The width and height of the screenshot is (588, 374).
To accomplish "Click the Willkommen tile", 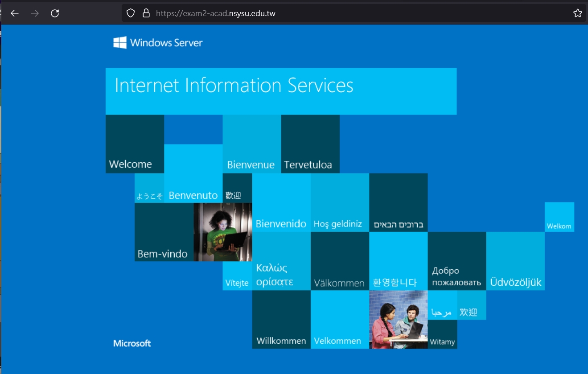I will coord(281,320).
